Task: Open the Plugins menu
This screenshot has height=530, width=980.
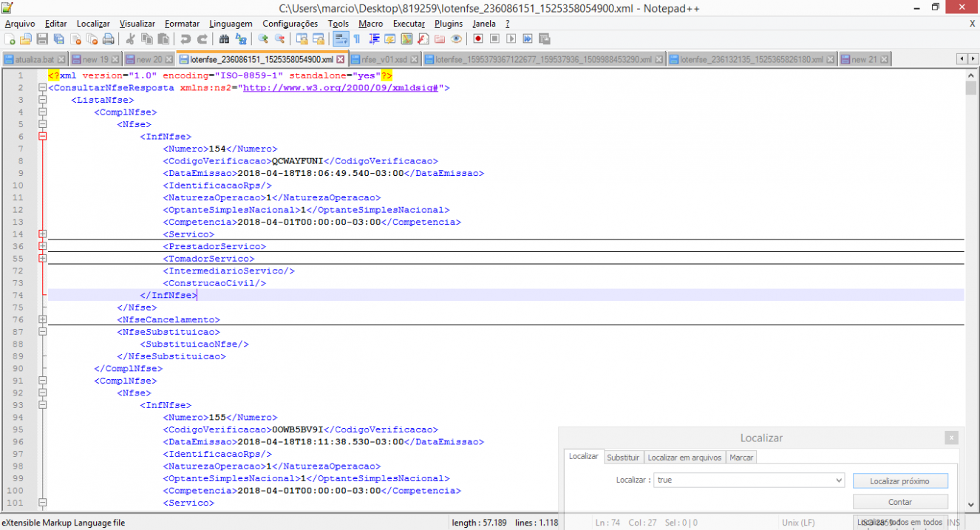Action: [448, 24]
